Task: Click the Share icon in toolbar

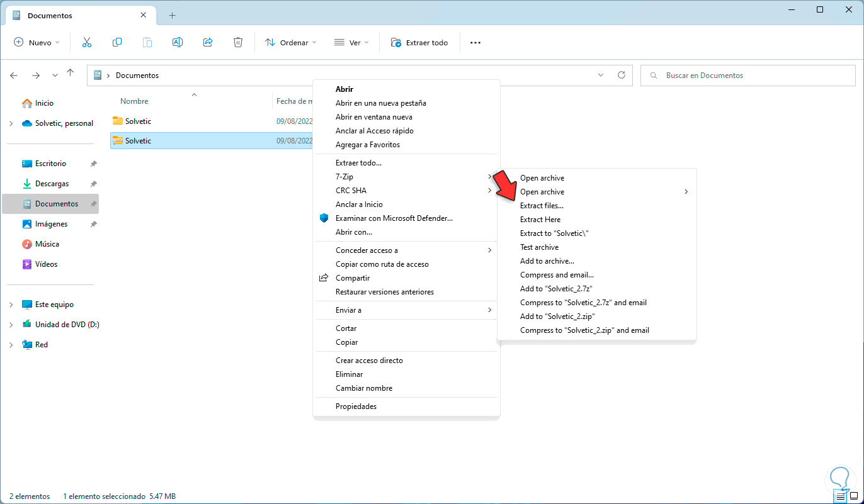Action: tap(208, 42)
